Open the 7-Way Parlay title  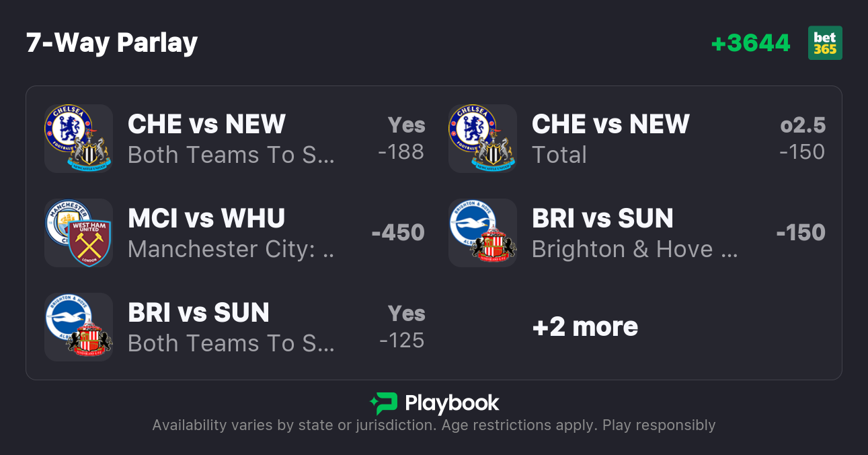point(112,43)
